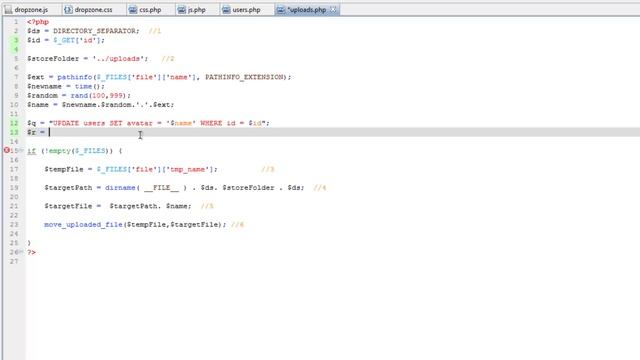Click the //2 comment on line 5
Image resolution: width=640 pixels, height=360 pixels.
point(168,58)
